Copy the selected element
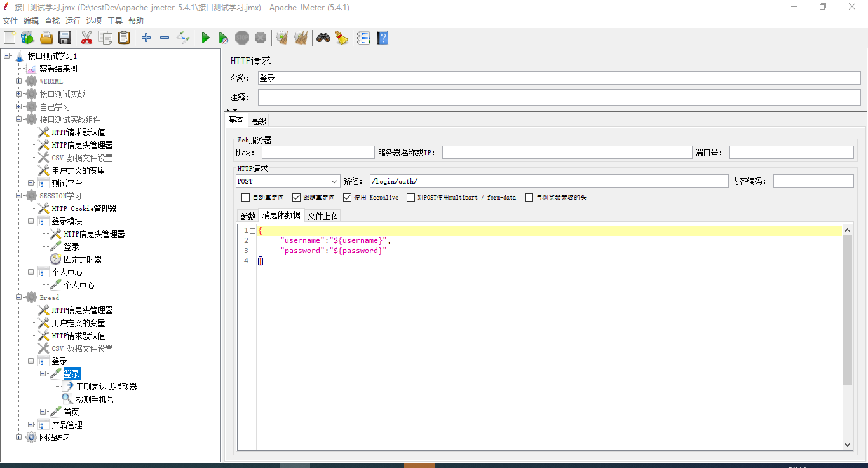 105,38
